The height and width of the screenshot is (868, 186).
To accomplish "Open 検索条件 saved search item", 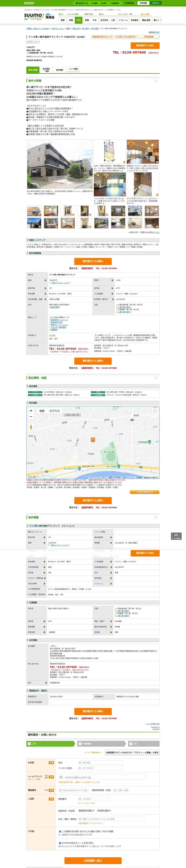I will point(115,3).
